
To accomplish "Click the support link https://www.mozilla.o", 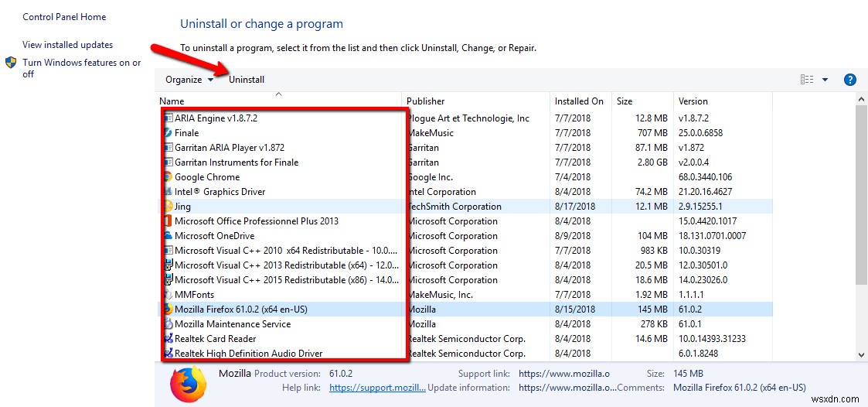I will click(x=564, y=374).
